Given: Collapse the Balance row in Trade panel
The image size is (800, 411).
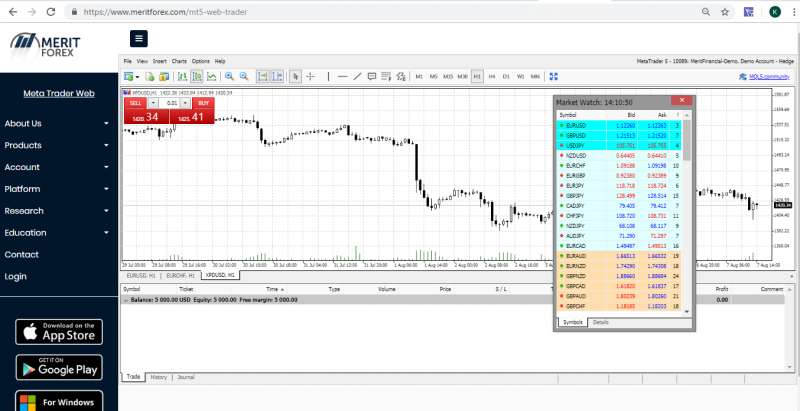Looking at the screenshot, I should (x=126, y=300).
